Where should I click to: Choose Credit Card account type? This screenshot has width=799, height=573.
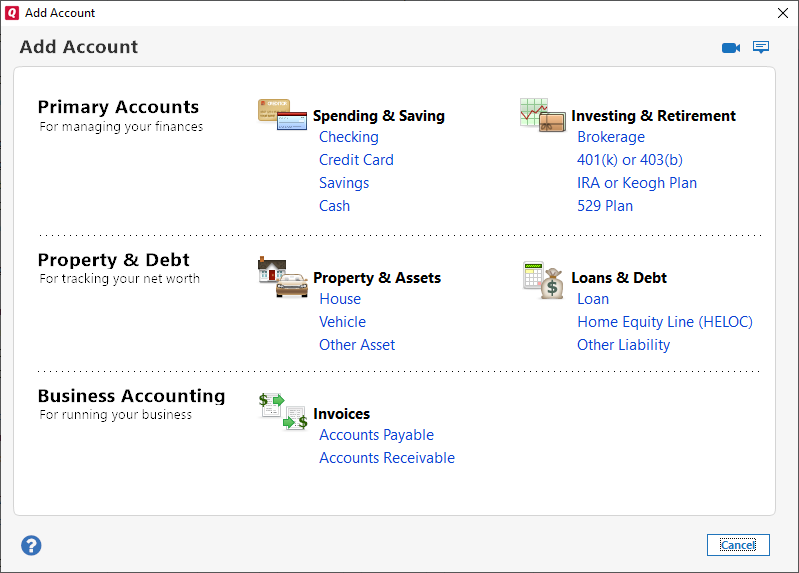(x=356, y=160)
